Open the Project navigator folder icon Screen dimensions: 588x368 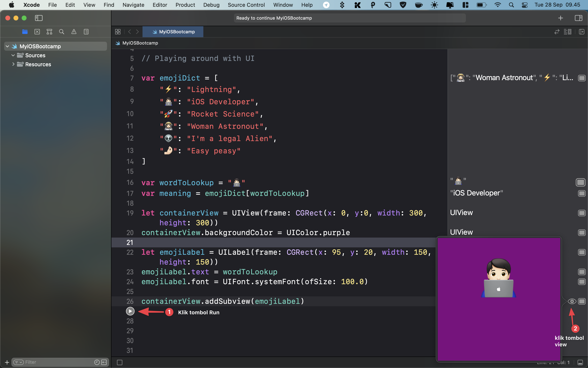click(x=25, y=32)
